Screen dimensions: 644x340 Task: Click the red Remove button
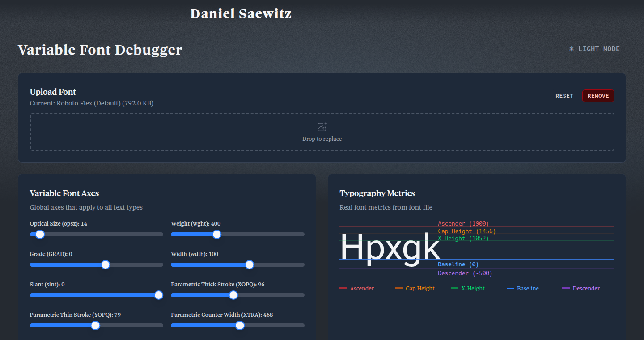598,96
